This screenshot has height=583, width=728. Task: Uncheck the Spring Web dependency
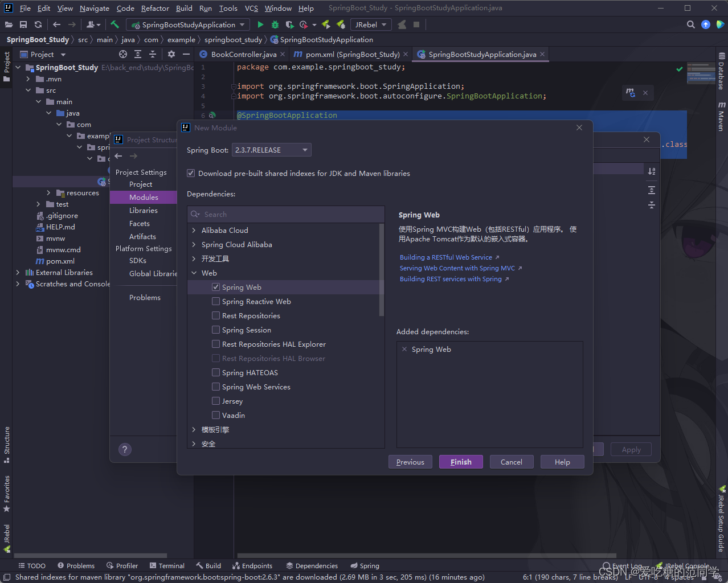[x=216, y=287]
